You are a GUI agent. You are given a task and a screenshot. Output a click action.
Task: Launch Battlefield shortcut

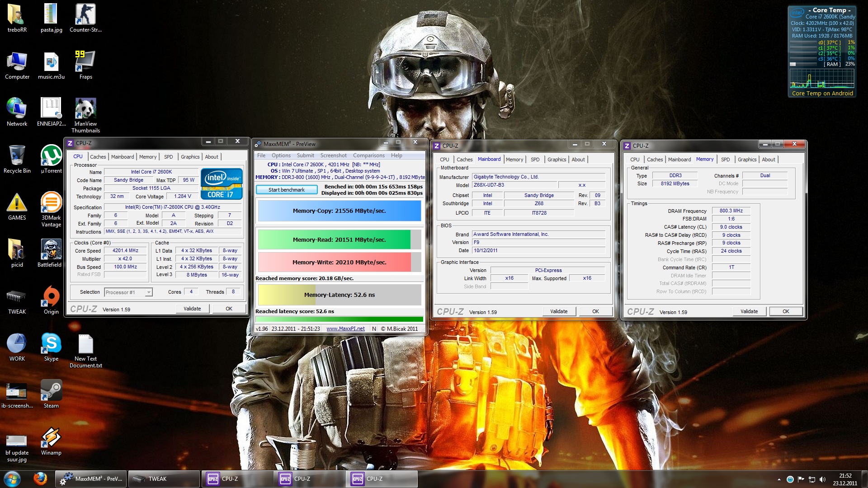tap(51, 253)
